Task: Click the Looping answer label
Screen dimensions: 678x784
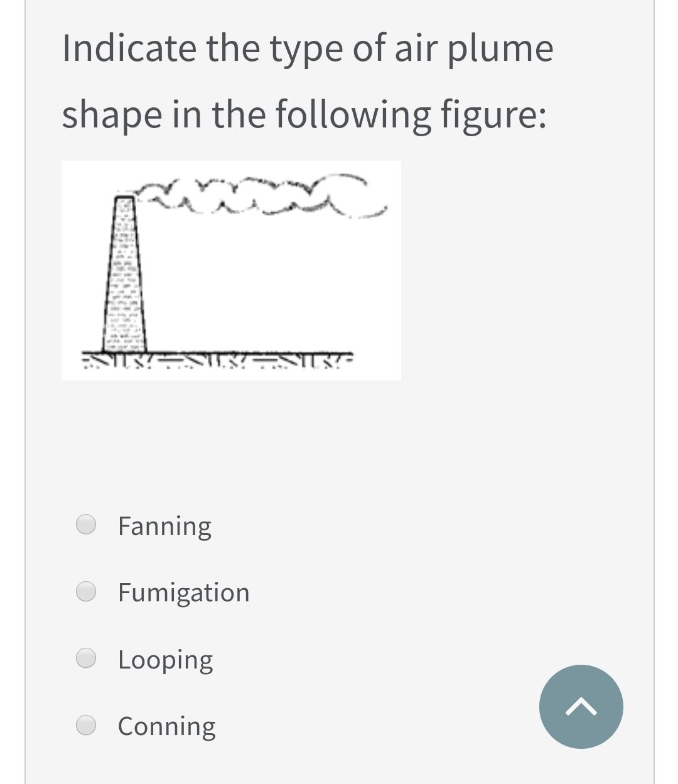Action: tap(165, 659)
